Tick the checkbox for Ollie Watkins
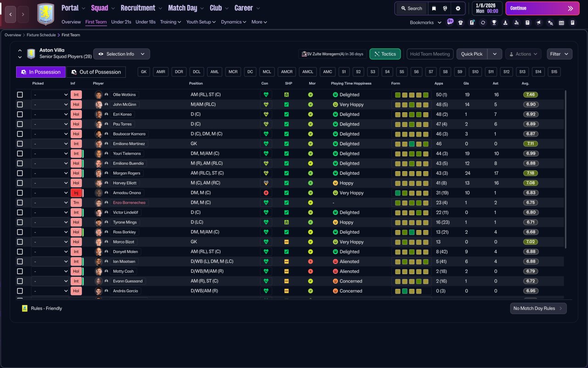This screenshot has height=368, width=588. pos(20,95)
